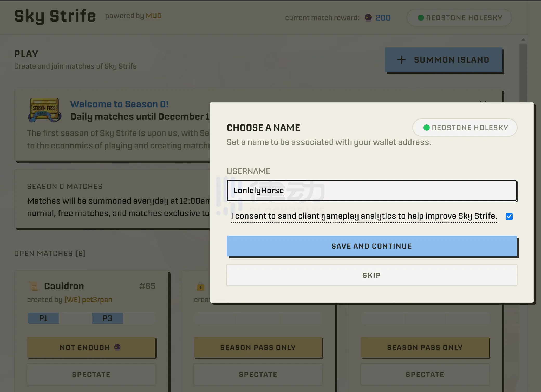
Task: Click the plus icon on Summon Island
Action: pos(401,60)
